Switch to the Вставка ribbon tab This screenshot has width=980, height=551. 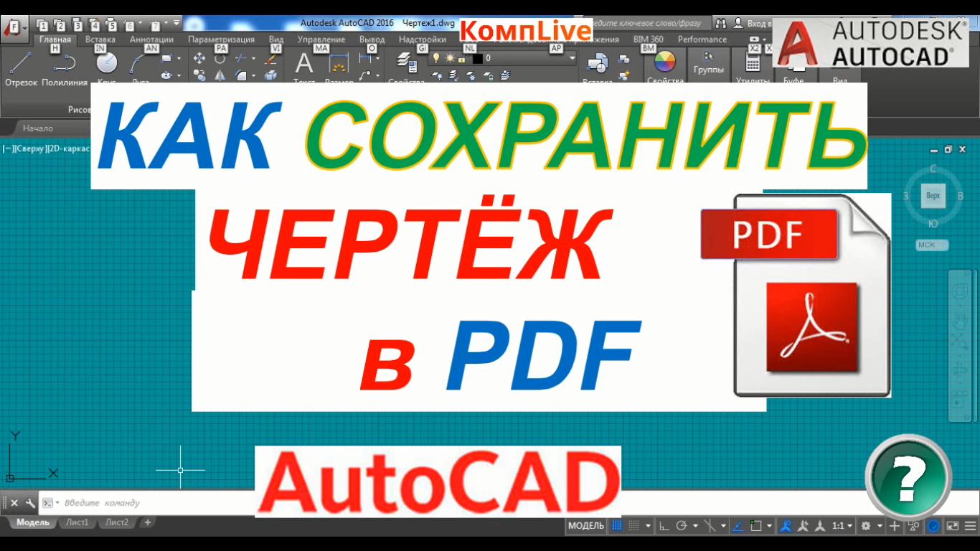[x=100, y=39]
